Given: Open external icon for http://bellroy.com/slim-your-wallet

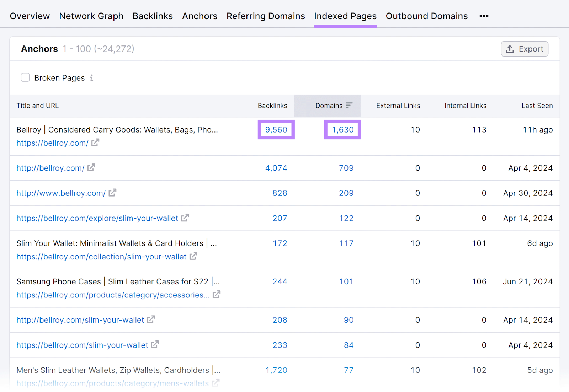Looking at the screenshot, I should [151, 319].
